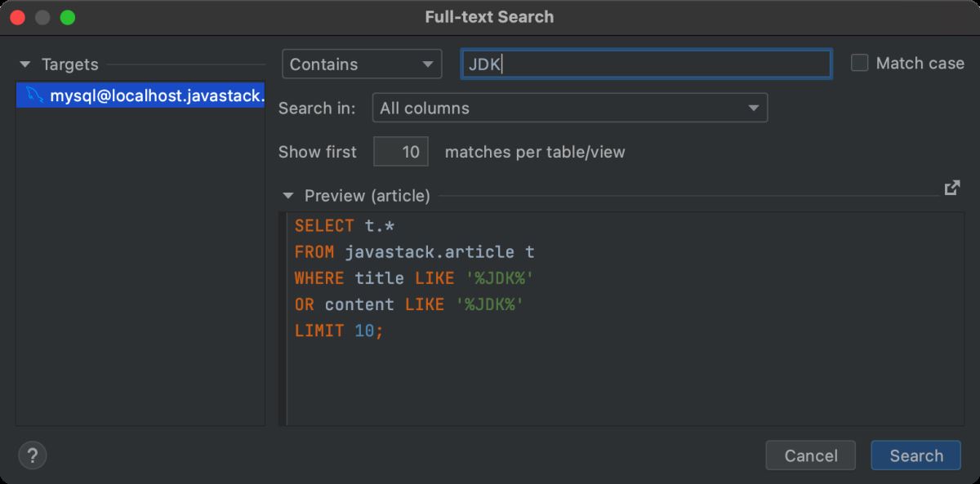Collapse the Preview (article) section
The image size is (980, 484).
coord(288,196)
